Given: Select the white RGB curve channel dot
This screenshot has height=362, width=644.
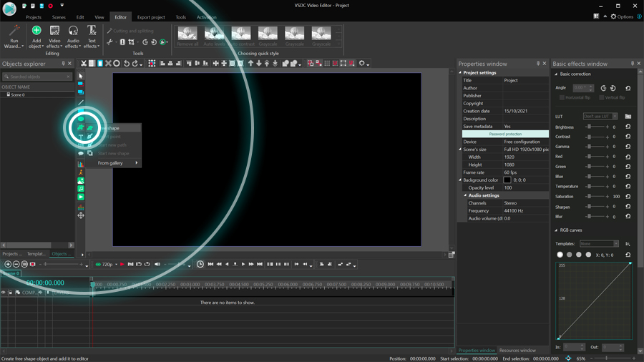Looking at the screenshot, I should 560,255.
